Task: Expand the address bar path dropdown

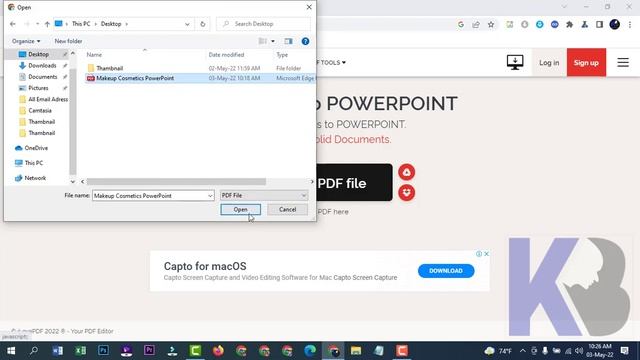Action: click(x=187, y=24)
